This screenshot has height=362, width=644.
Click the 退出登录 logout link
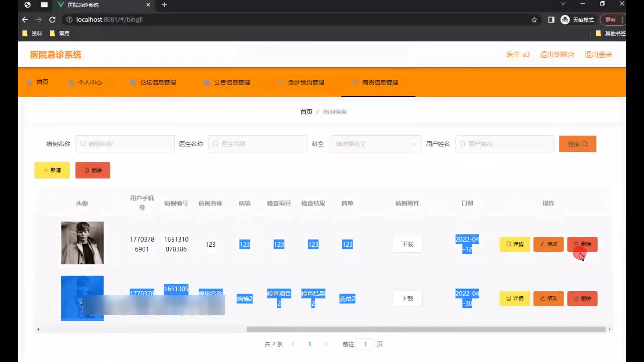tap(598, 55)
